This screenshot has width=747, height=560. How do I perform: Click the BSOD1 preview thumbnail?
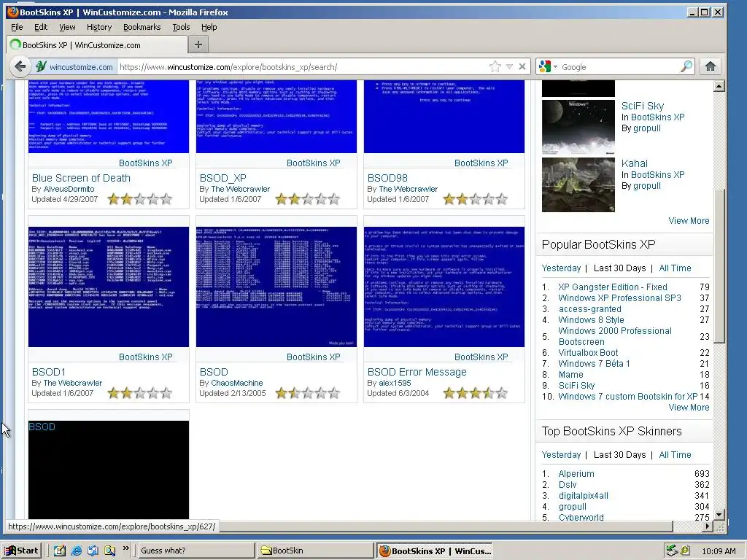point(109,287)
